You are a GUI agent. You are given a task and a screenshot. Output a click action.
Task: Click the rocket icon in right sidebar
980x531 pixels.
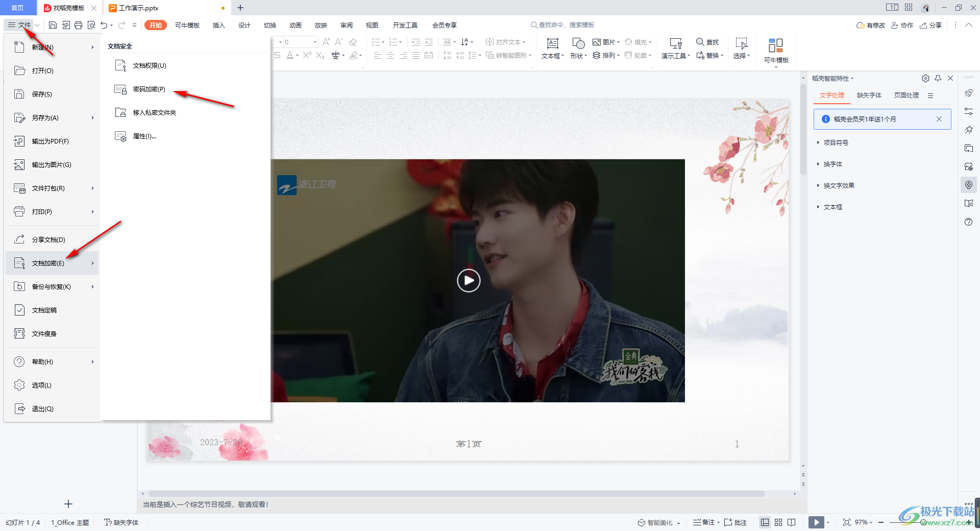(x=969, y=93)
